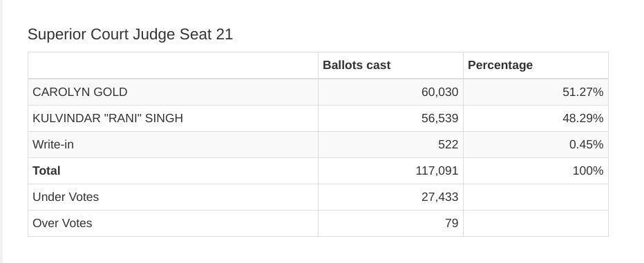Image resolution: width=644 pixels, height=263 pixels.
Task: Click the 51.27% percentage value
Action: [583, 92]
